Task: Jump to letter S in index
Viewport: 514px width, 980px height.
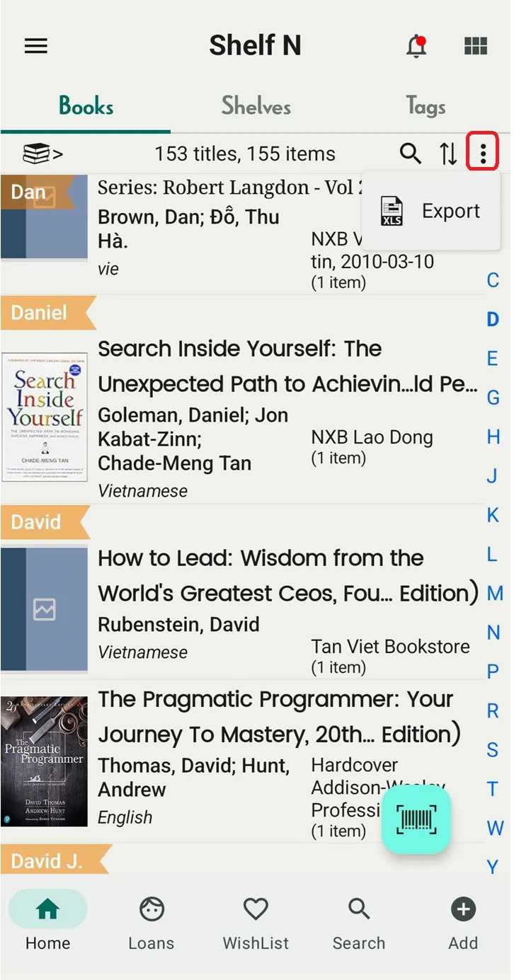Action: tap(493, 750)
